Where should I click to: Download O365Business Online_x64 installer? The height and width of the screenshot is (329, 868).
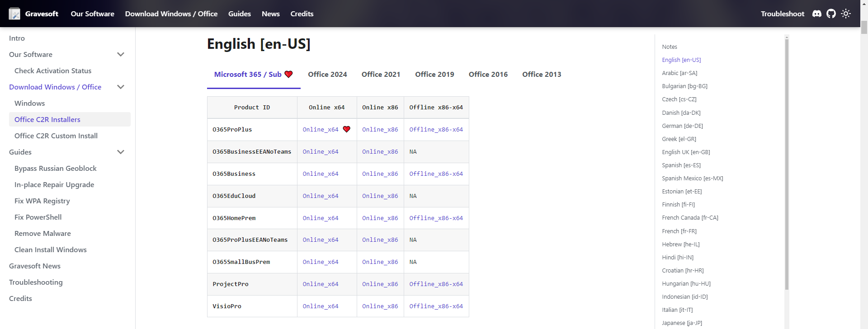321,174
